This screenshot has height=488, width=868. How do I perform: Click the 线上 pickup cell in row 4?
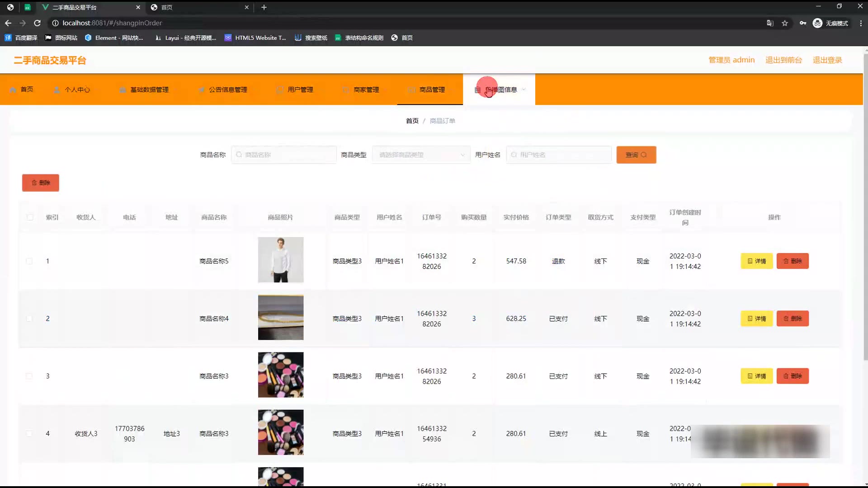point(600,434)
